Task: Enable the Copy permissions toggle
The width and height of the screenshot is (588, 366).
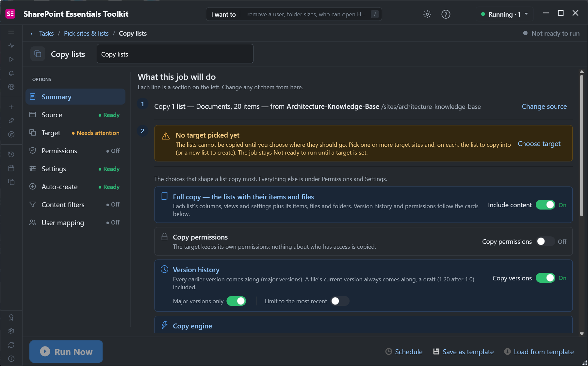Action: coord(546,241)
